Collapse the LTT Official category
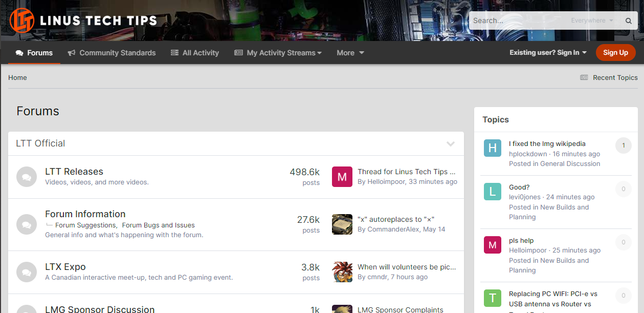This screenshot has height=313, width=644. (x=451, y=143)
